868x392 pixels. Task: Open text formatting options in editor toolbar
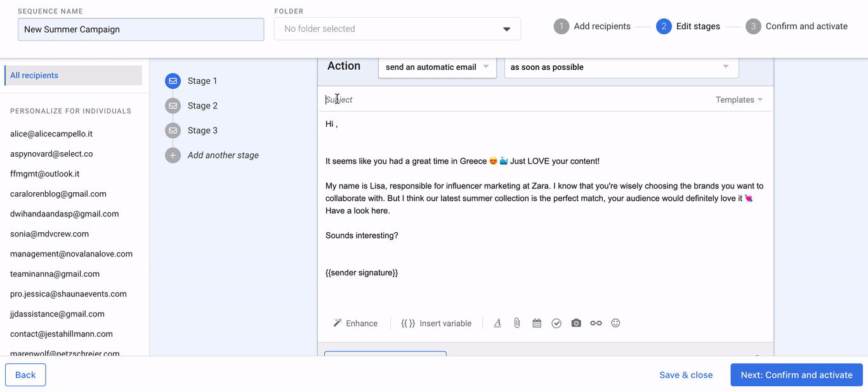pyautogui.click(x=497, y=323)
